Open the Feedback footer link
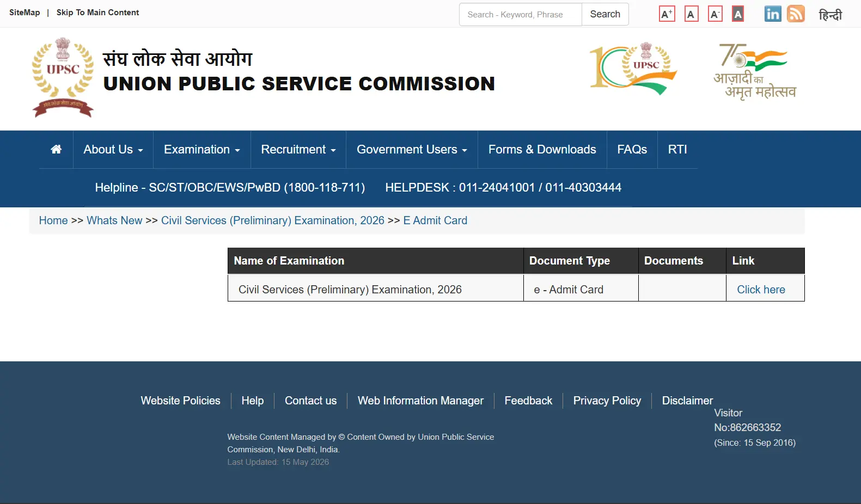Viewport: 861px width, 504px height. tap(528, 401)
